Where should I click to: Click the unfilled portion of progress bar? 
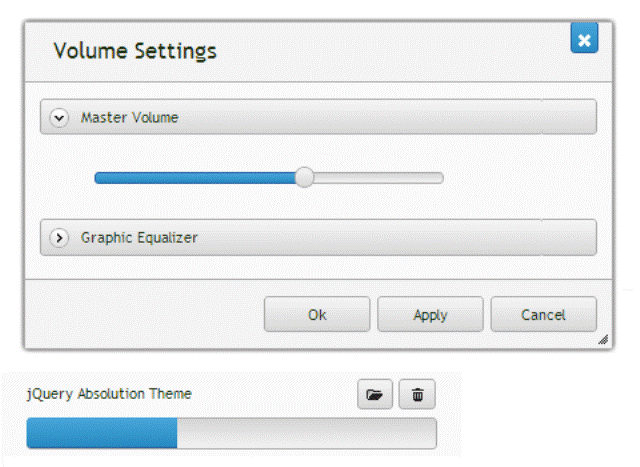(x=306, y=434)
